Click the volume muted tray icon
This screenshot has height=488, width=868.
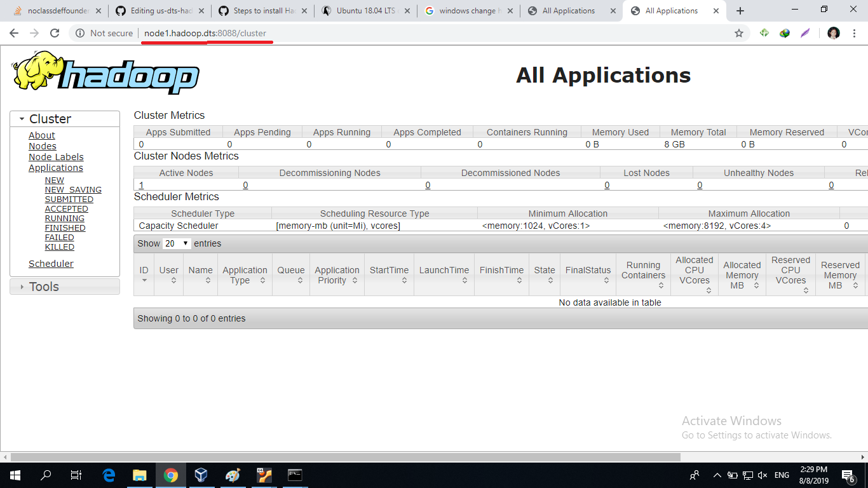point(763,475)
